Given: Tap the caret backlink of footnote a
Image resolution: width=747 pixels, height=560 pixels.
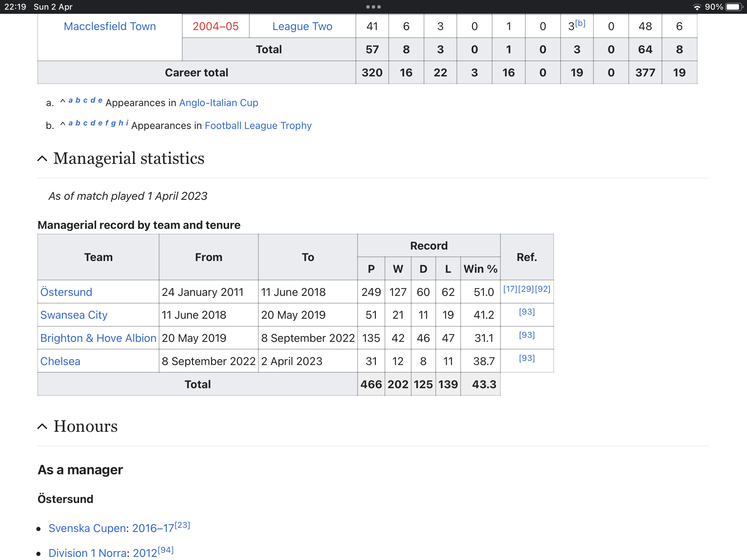Looking at the screenshot, I should coord(63,101).
